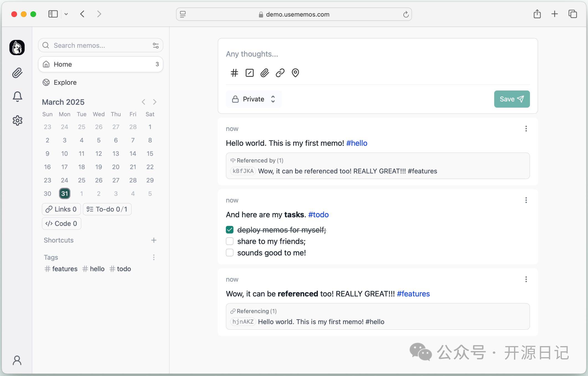Click the Save button
588x376 pixels.
[512, 99]
